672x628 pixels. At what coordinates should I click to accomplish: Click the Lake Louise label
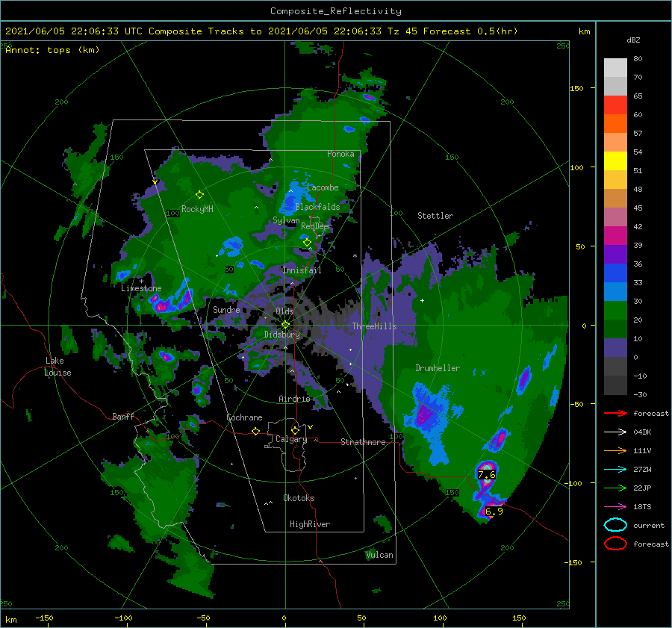click(x=57, y=367)
